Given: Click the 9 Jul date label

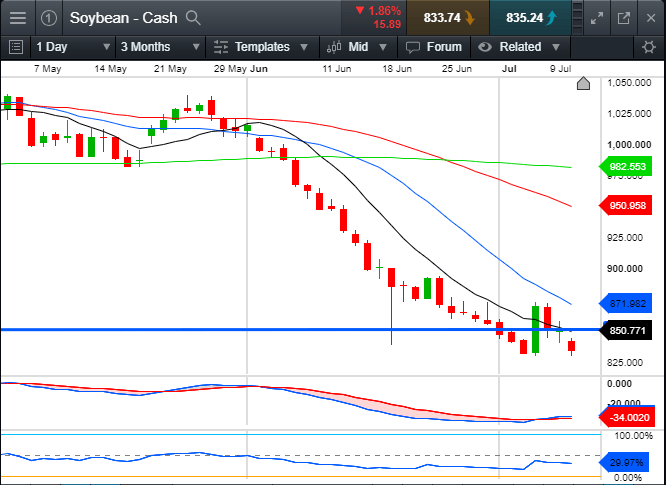Looking at the screenshot, I should 561,69.
